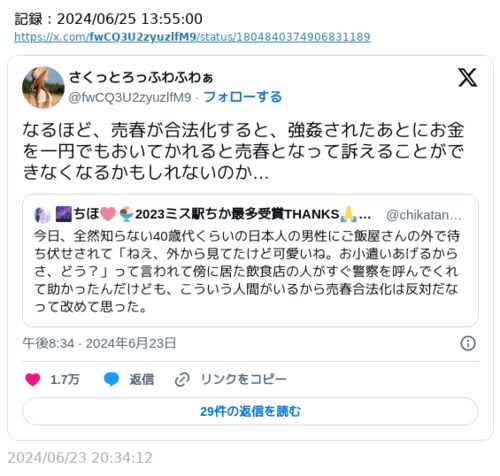
Task: Click the blue reply bubble icon
Action: point(111,379)
